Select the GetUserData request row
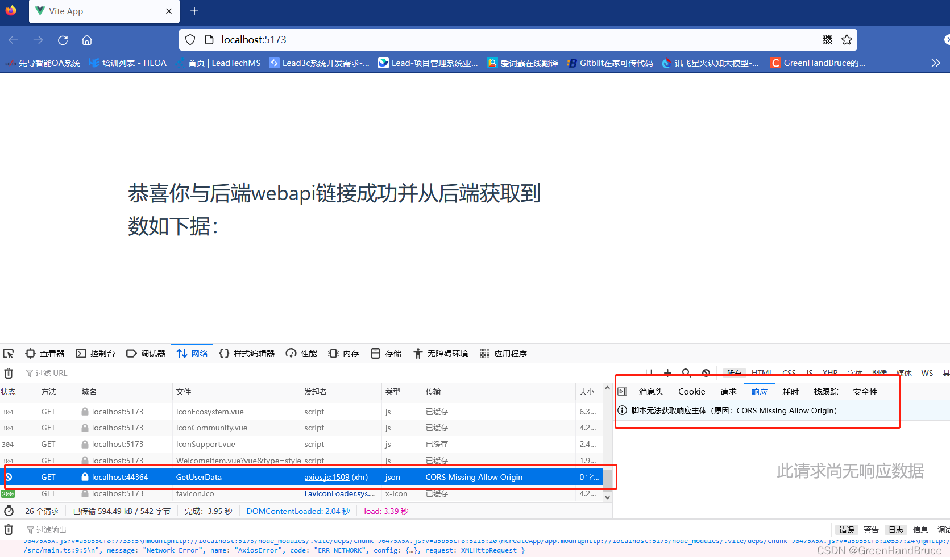This screenshot has height=560, width=950. [301, 477]
